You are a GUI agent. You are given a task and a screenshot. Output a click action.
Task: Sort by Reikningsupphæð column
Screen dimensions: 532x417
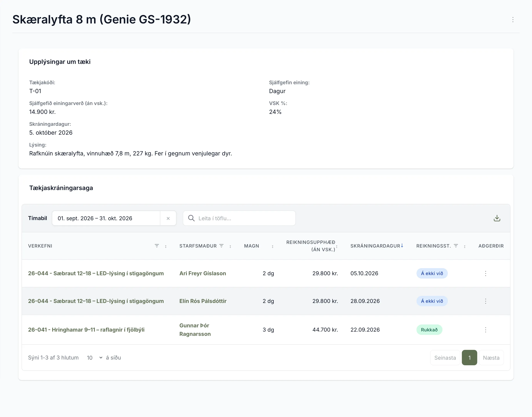point(337,246)
